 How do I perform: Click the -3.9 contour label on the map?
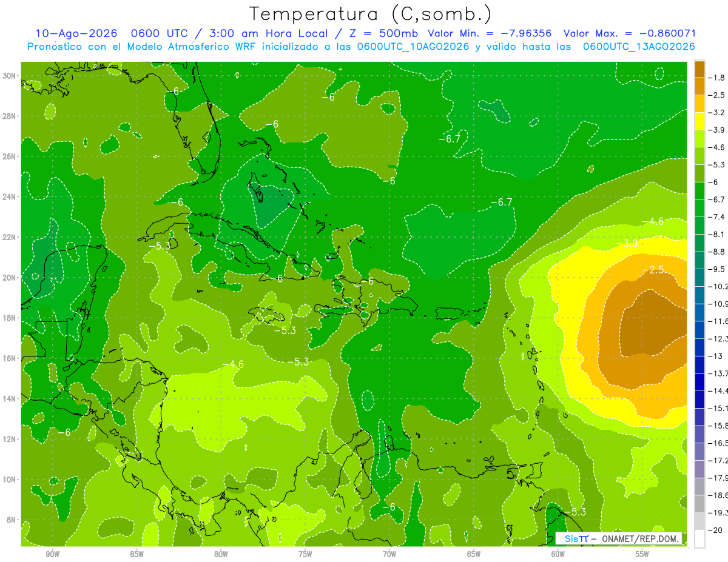point(629,244)
